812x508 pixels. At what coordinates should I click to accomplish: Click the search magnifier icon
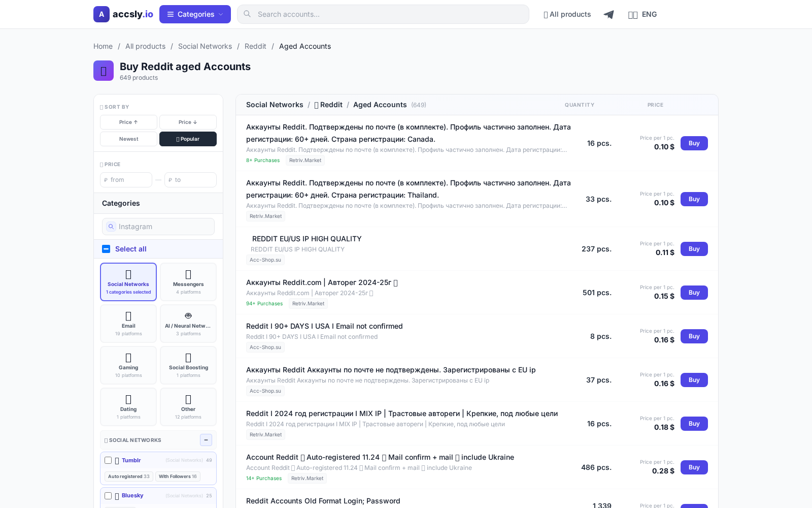[247, 14]
